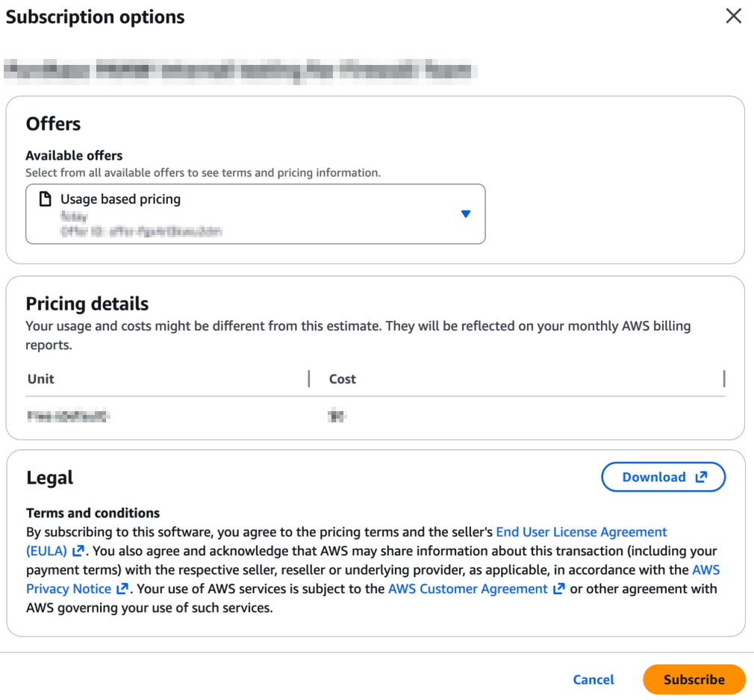Click the external icon after Privacy Notice

point(122,589)
